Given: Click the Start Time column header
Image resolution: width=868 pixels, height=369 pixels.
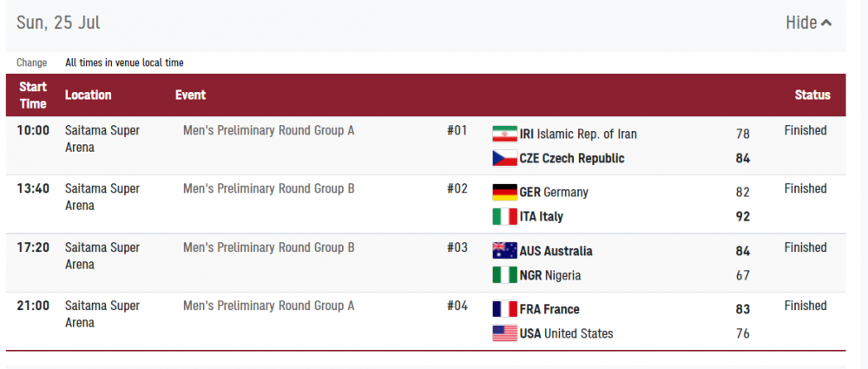Looking at the screenshot, I should click(33, 96).
